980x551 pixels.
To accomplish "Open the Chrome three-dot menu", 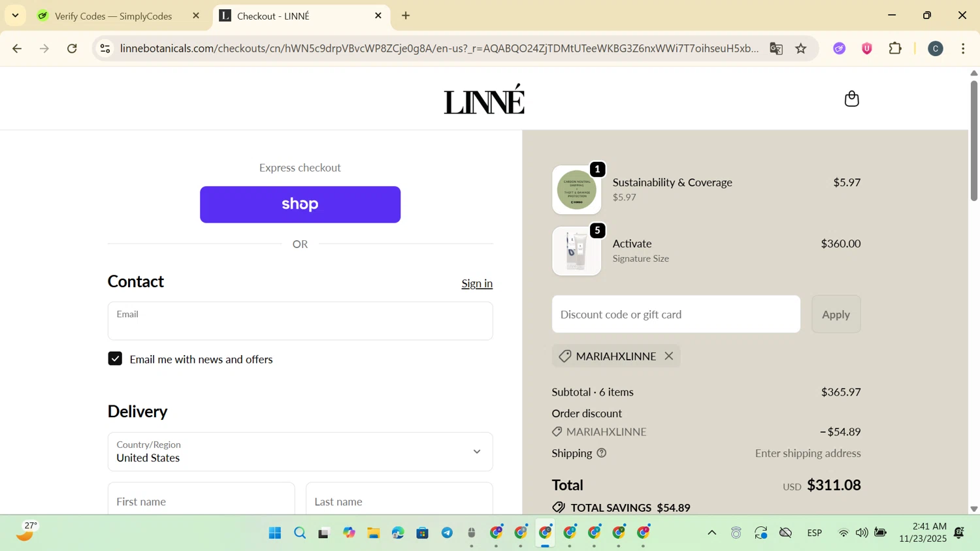I will click(963, 48).
